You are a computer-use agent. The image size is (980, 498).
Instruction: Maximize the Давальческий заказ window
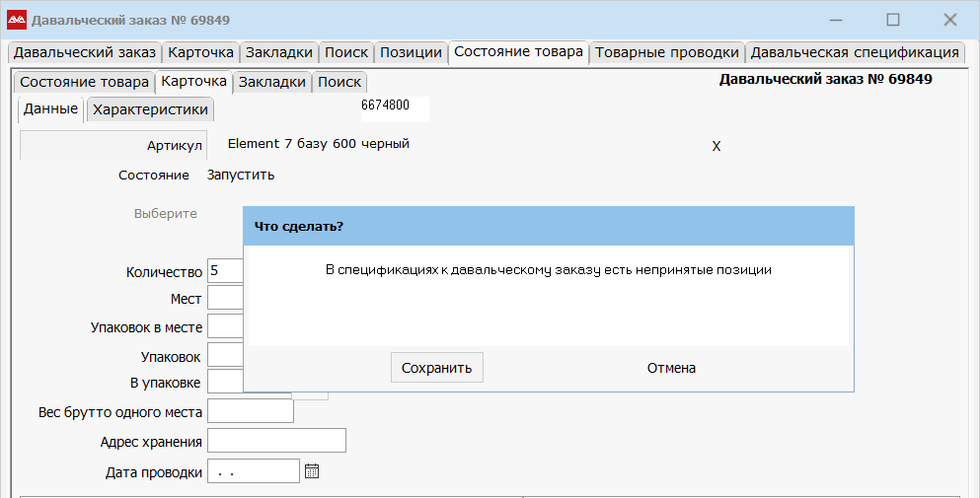[893, 20]
